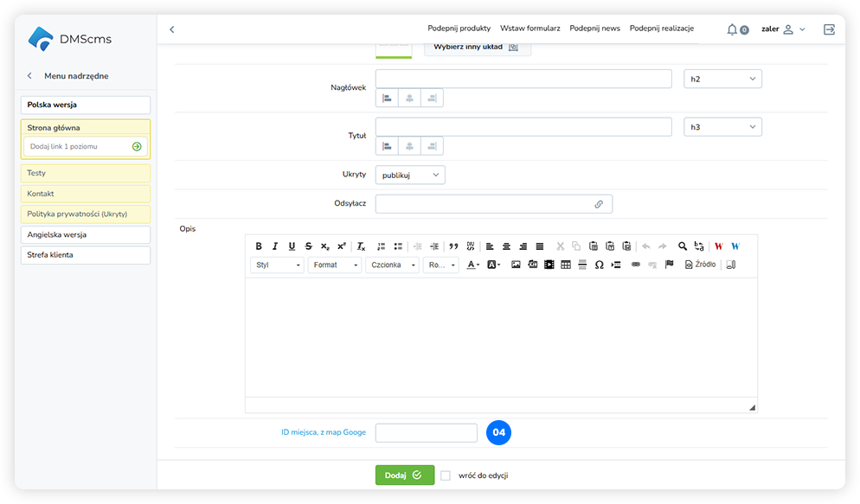Click the green arrow beside Dodaj link
This screenshot has height=504, width=860.
click(x=137, y=147)
